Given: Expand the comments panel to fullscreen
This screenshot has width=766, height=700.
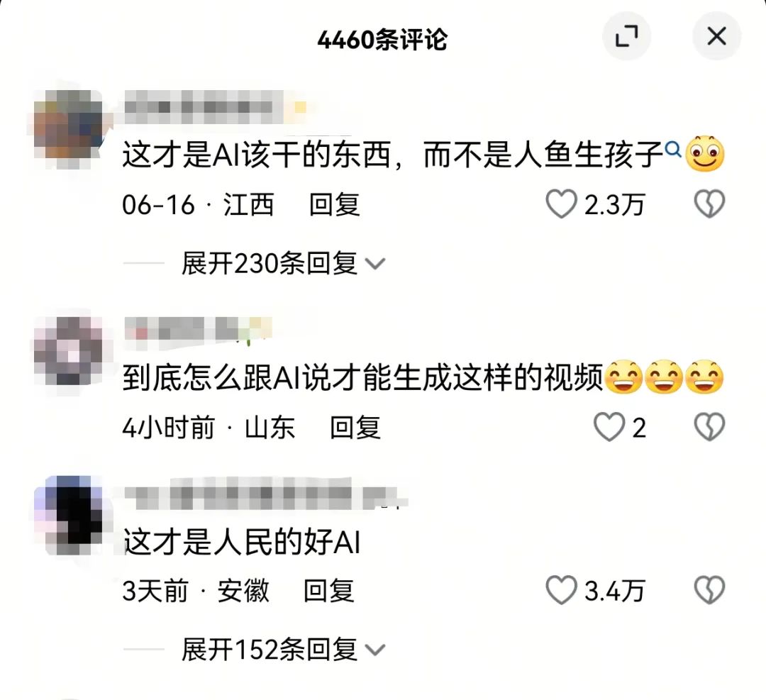Looking at the screenshot, I should click(626, 37).
